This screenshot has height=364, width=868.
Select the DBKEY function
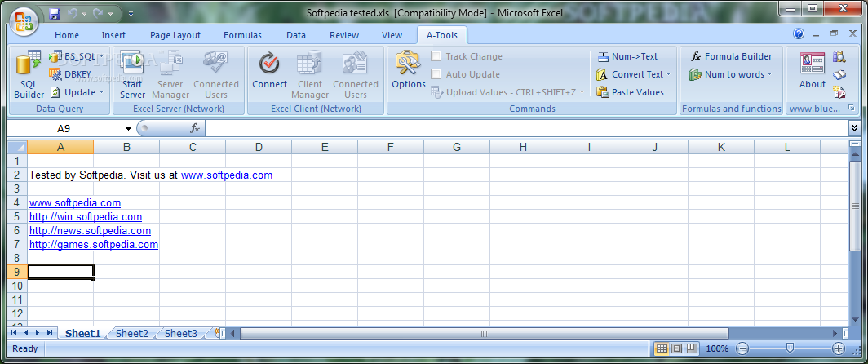pyautogui.click(x=70, y=73)
